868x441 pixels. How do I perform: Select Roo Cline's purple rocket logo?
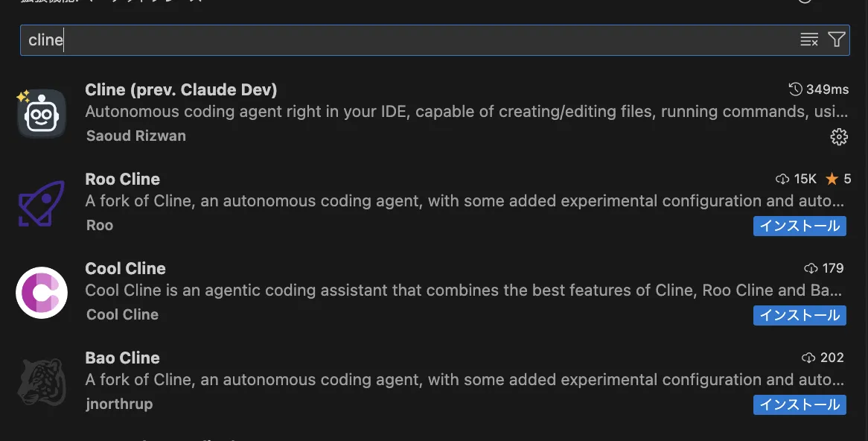coord(41,201)
